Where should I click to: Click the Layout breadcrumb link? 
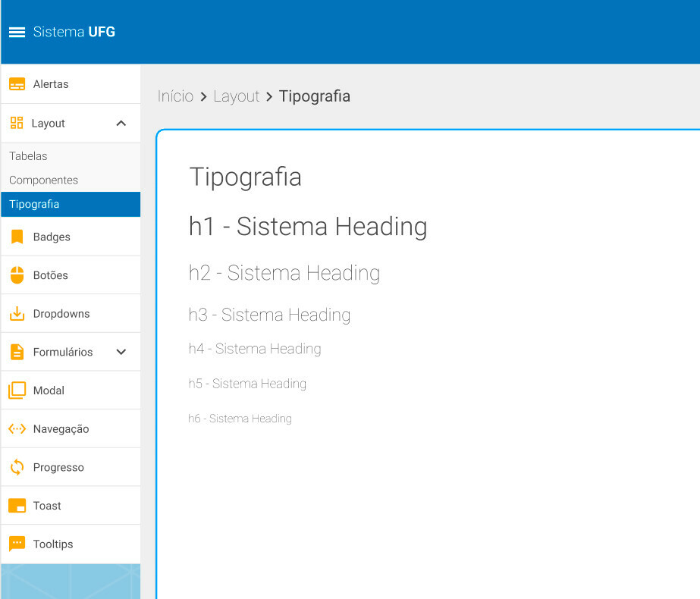pos(236,96)
